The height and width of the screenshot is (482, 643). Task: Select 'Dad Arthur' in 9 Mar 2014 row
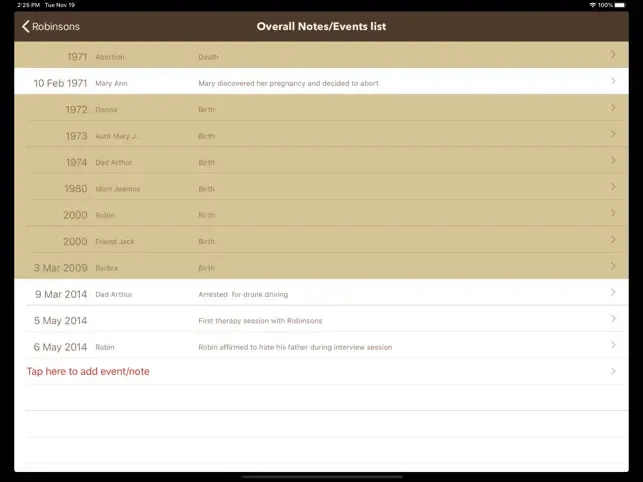point(114,295)
